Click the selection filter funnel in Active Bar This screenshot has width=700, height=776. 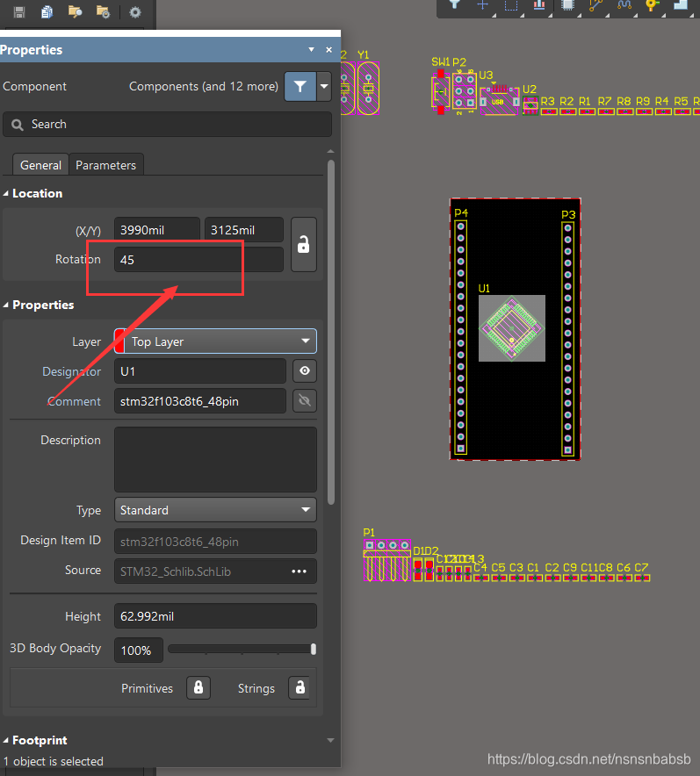pos(454,5)
